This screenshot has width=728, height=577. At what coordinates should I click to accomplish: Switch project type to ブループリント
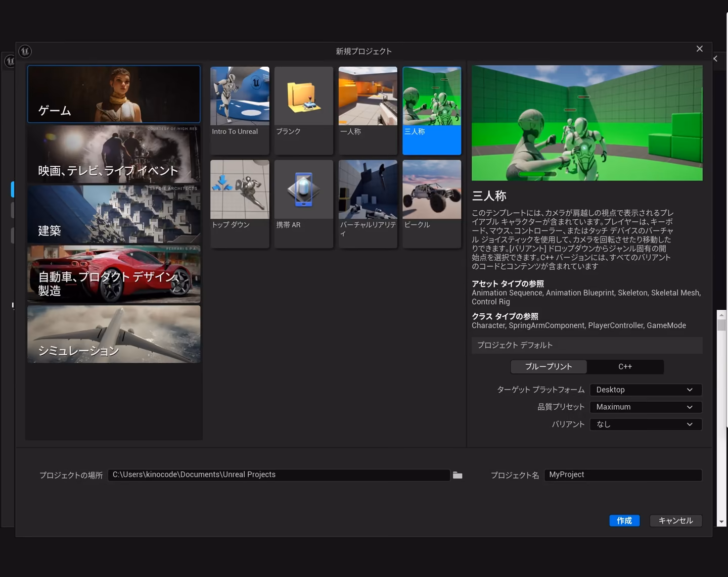pyautogui.click(x=549, y=367)
